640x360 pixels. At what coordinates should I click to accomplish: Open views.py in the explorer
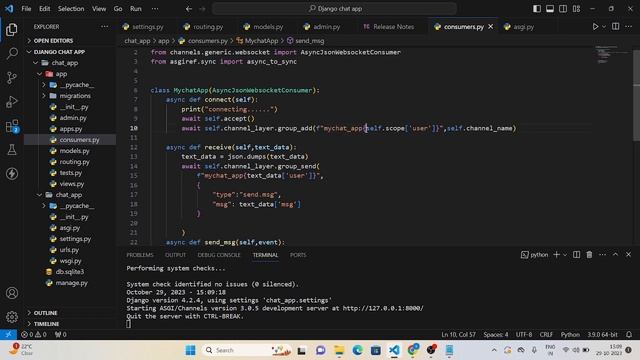point(71,184)
